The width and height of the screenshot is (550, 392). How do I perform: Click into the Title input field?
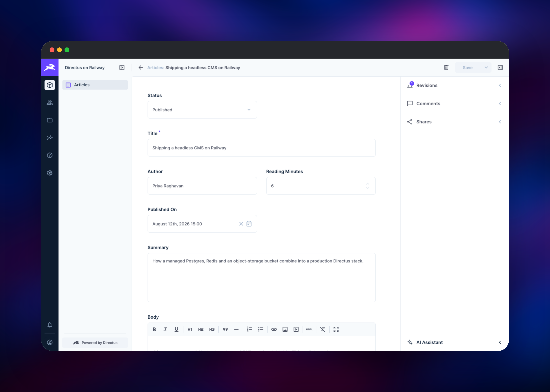[x=262, y=148]
